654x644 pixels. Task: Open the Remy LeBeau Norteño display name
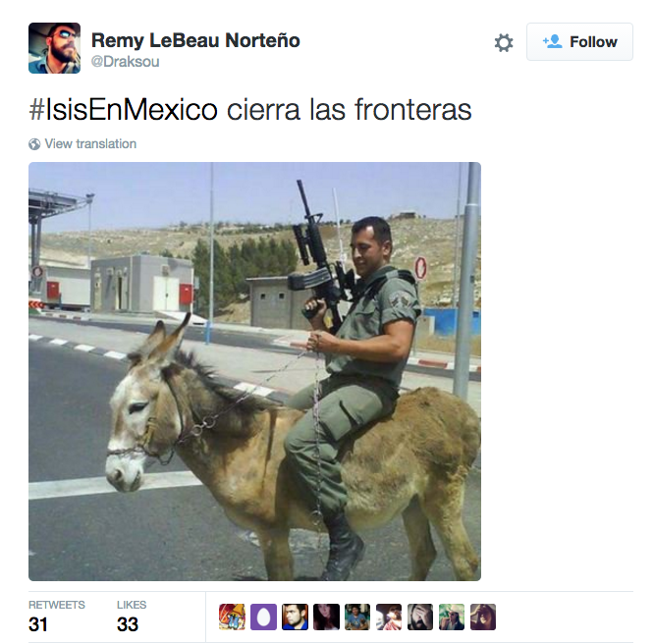(195, 40)
